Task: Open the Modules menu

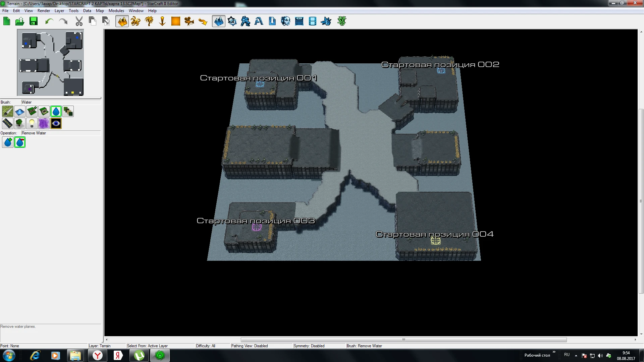Action: pos(116,11)
